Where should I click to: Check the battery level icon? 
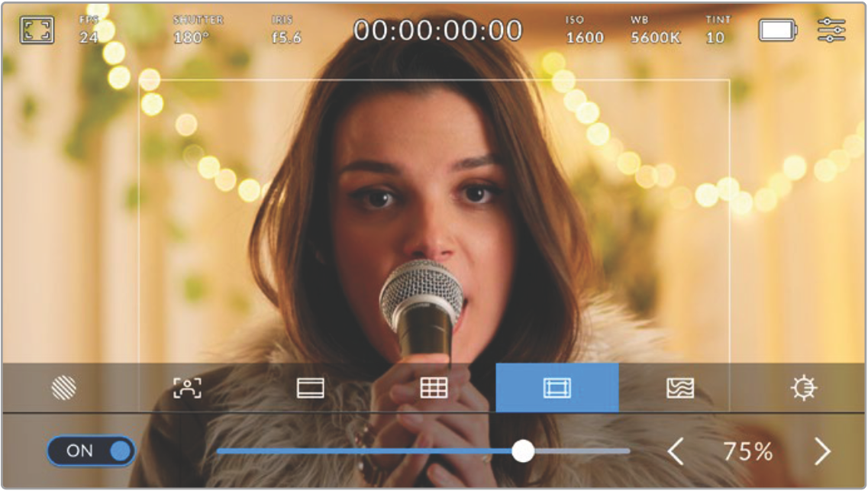pos(778,30)
